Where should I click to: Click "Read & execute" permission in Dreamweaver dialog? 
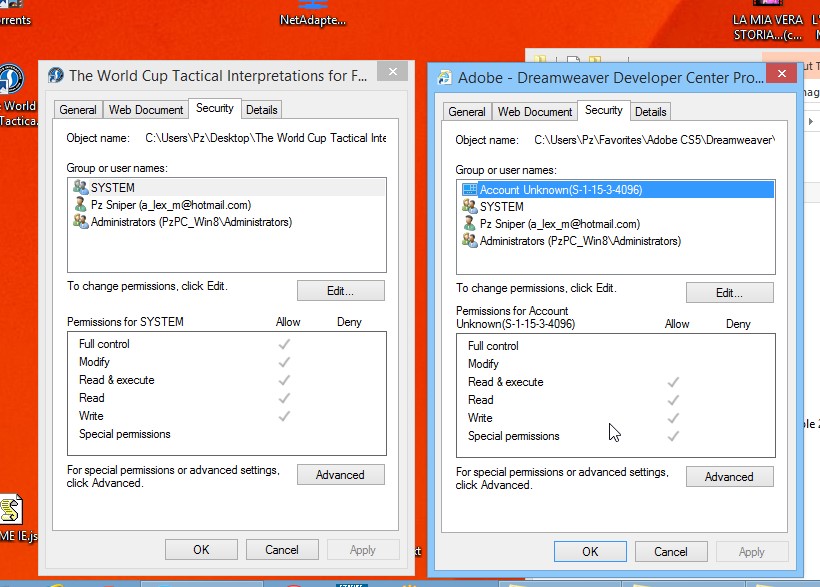(x=506, y=382)
